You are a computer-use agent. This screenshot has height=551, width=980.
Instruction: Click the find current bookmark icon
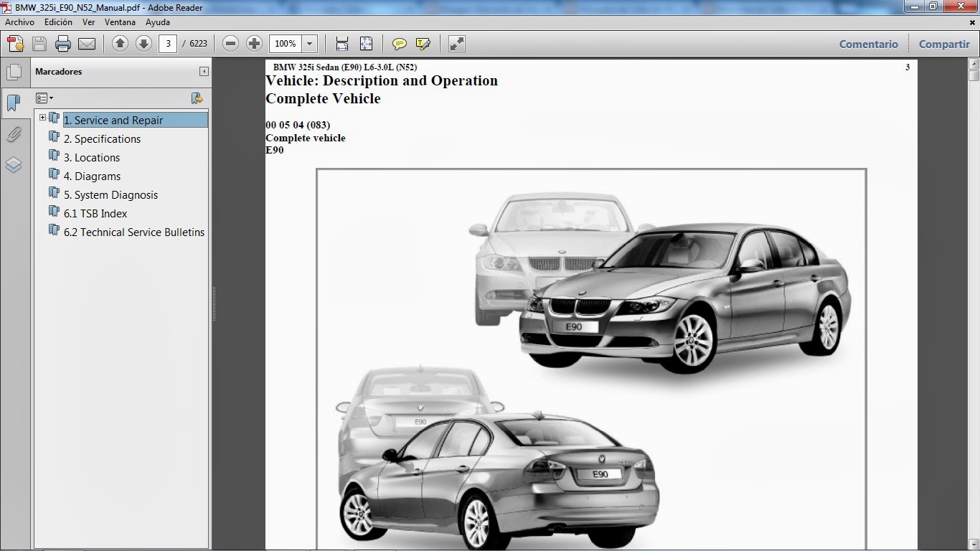[197, 98]
